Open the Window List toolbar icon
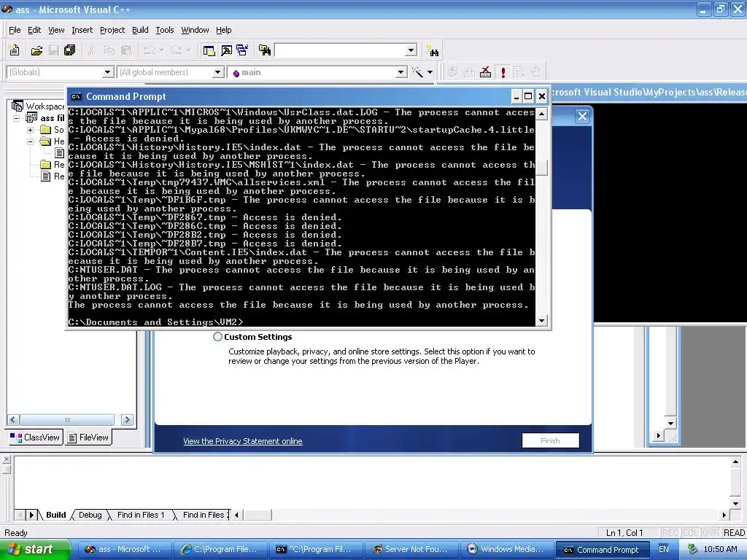This screenshot has height=560, width=747. pyautogui.click(x=242, y=50)
